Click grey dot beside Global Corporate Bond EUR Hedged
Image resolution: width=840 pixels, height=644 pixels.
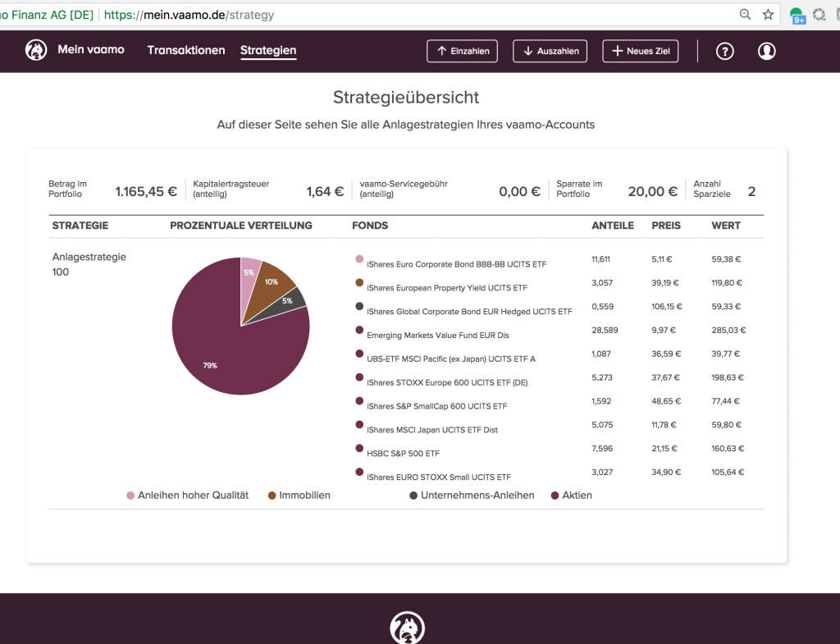359,306
